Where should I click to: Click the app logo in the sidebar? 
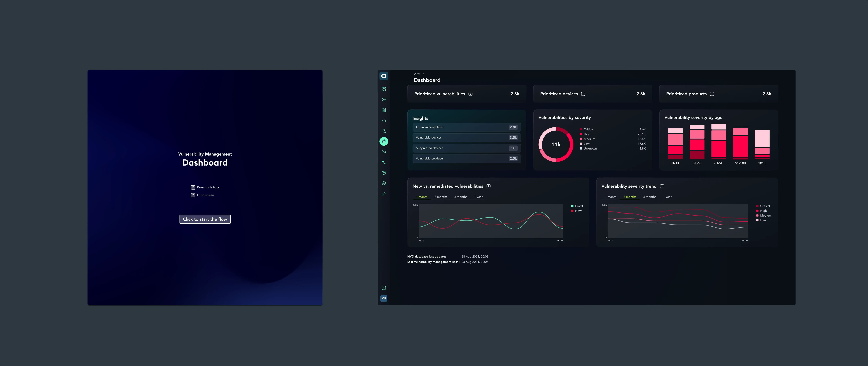click(x=384, y=76)
